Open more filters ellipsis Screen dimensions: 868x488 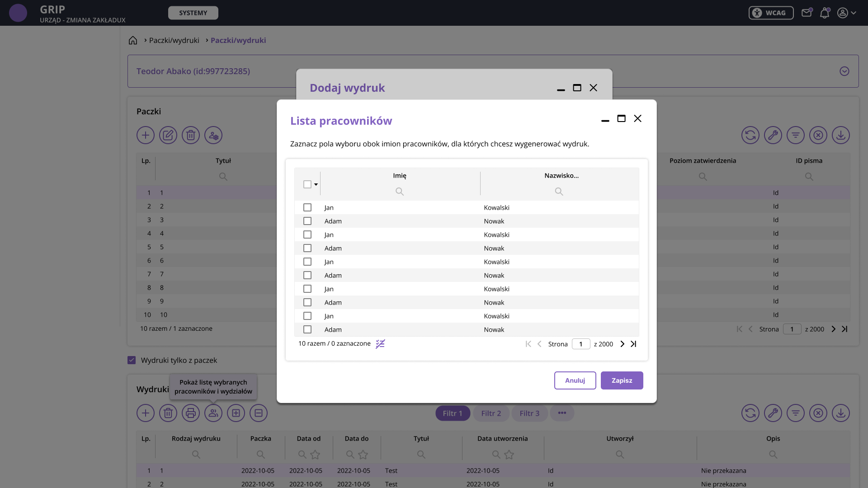tap(562, 413)
